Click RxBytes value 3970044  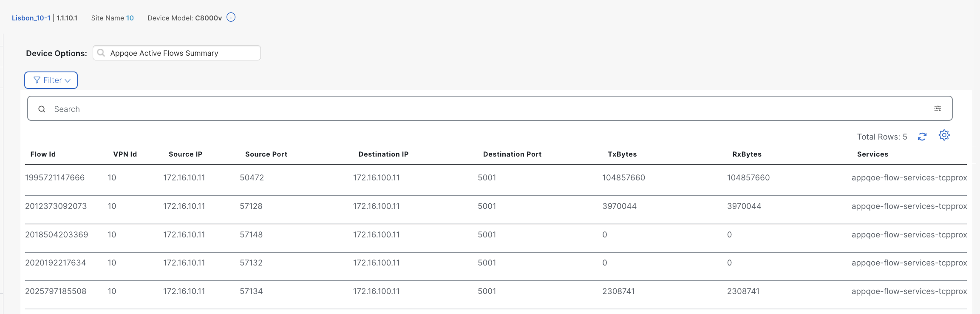tap(744, 206)
